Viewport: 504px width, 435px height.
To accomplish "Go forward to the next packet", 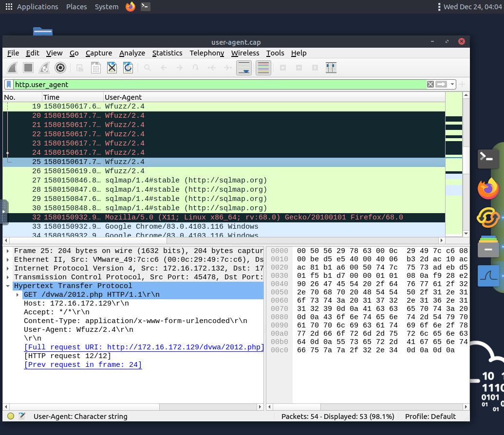I will click(x=180, y=68).
